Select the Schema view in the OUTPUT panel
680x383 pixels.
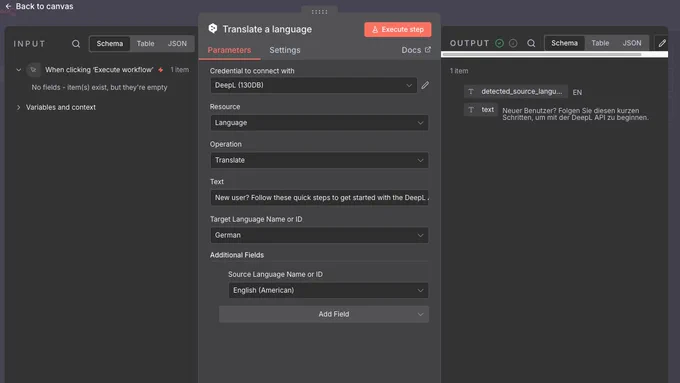point(564,43)
